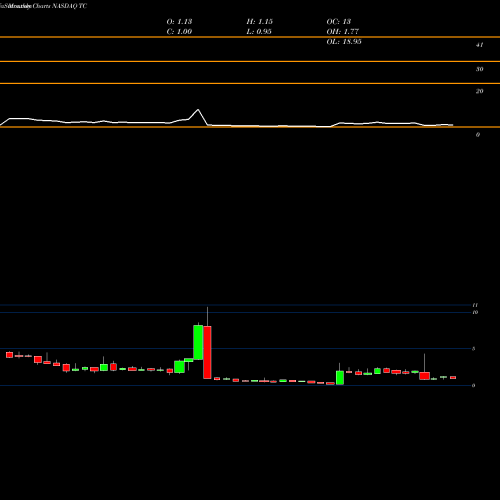Click the '20' indicator axis label
The width and height of the screenshot is (500, 500).
coord(479,91)
